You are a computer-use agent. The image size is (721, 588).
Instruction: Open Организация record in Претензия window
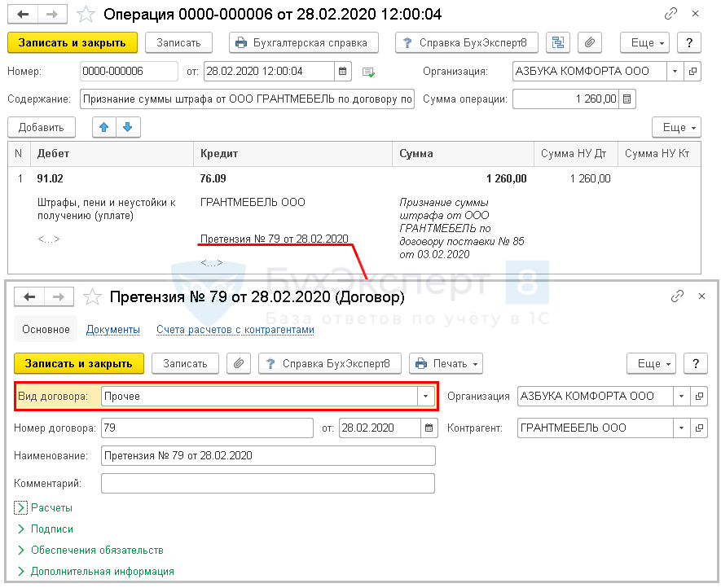click(x=699, y=397)
